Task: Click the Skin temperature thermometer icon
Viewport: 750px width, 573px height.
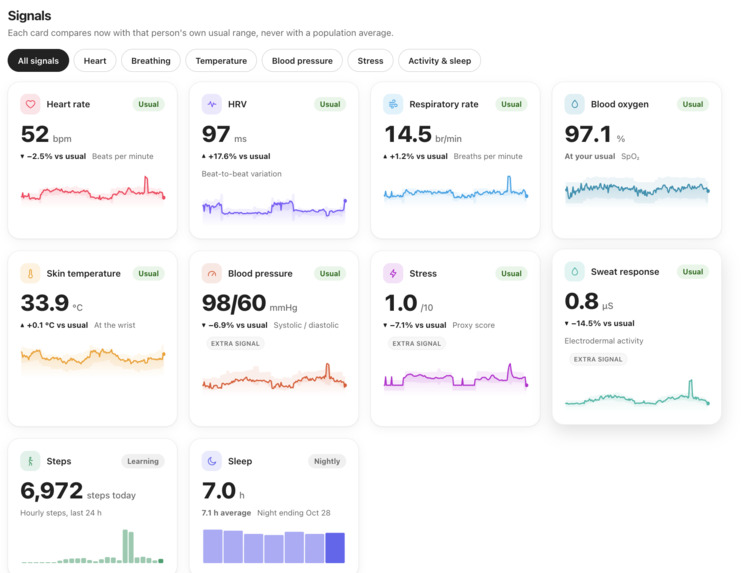Action: [30, 274]
